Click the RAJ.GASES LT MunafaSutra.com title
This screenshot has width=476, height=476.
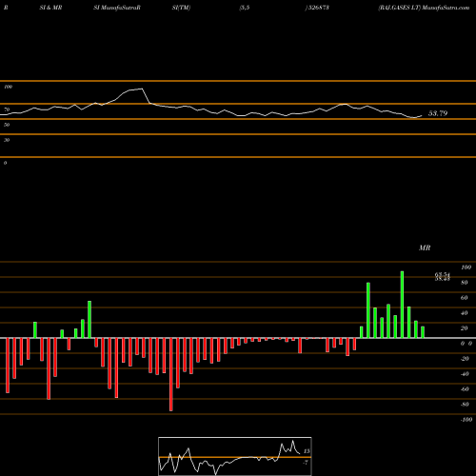[x=424, y=8]
